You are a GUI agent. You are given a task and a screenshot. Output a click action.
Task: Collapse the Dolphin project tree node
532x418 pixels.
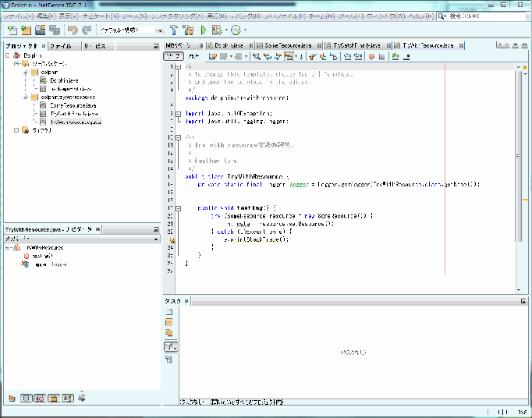pyautogui.click(x=8, y=56)
